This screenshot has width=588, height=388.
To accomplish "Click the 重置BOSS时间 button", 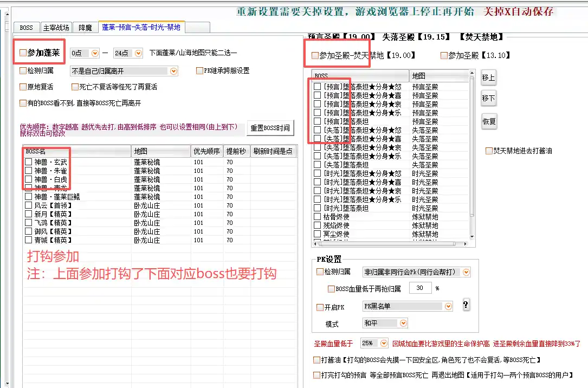I will [x=270, y=128].
